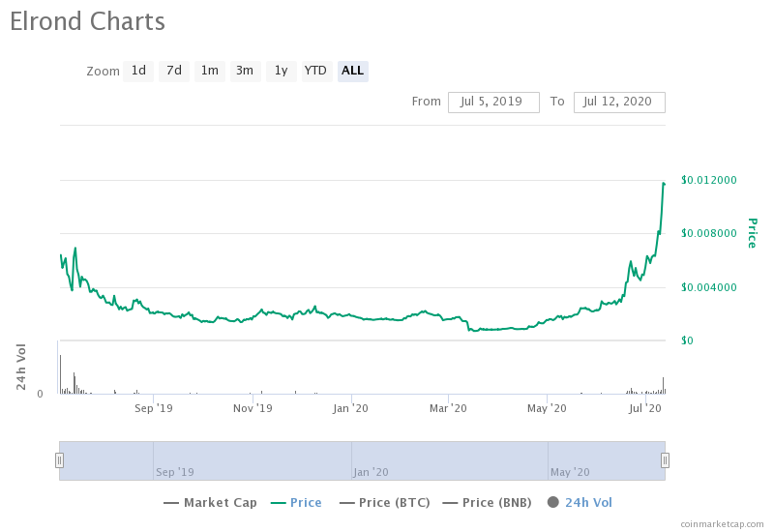774x532 pixels.
Task: Click the Sep '19 label inside navigator
Action: click(175, 472)
